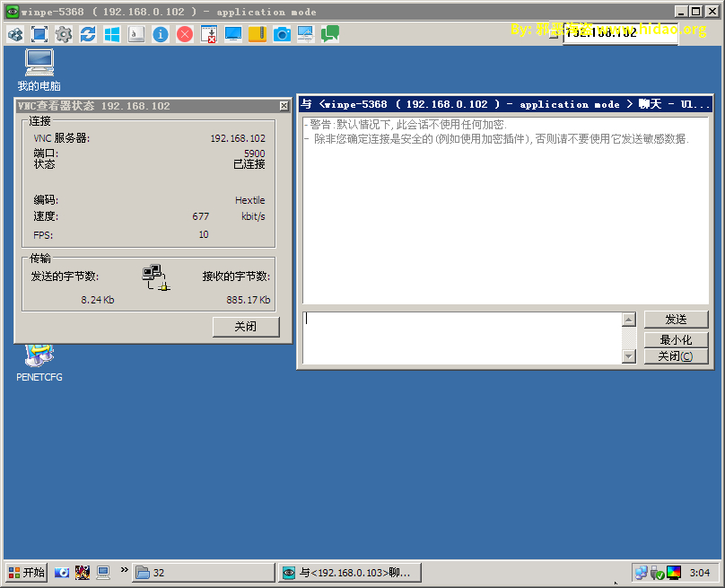Screen dimensions: 725x588
Task: Close the VNC查看器状态 window via 关闭
Action: click(245, 326)
